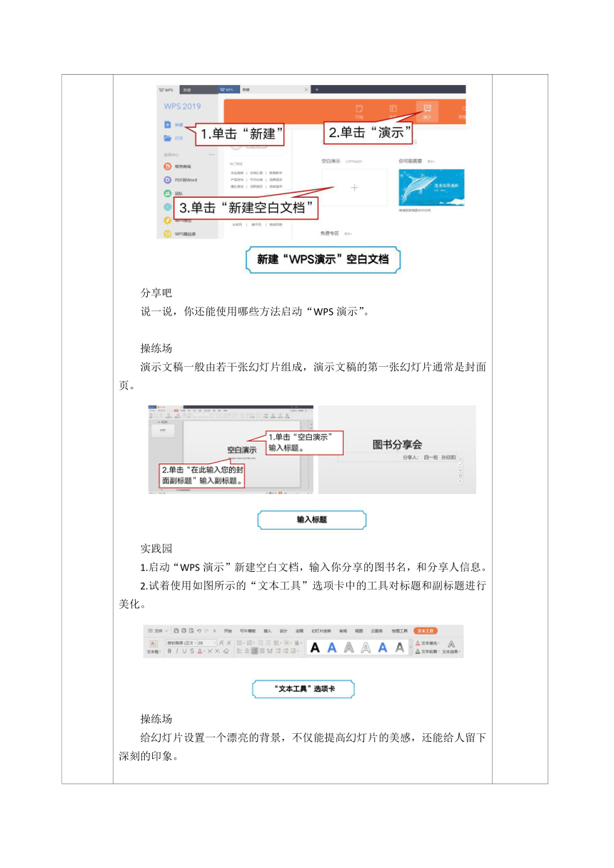Click the 图书分享会 title text

click(x=398, y=444)
